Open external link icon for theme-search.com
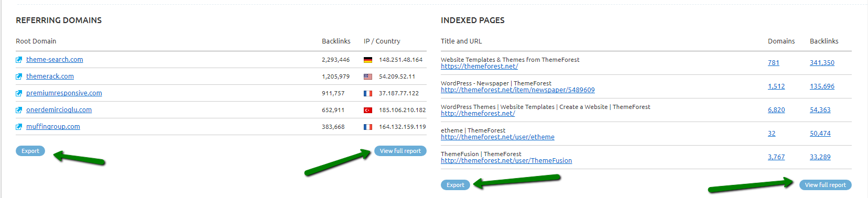Screen dimensions: 868x198 tap(19, 60)
